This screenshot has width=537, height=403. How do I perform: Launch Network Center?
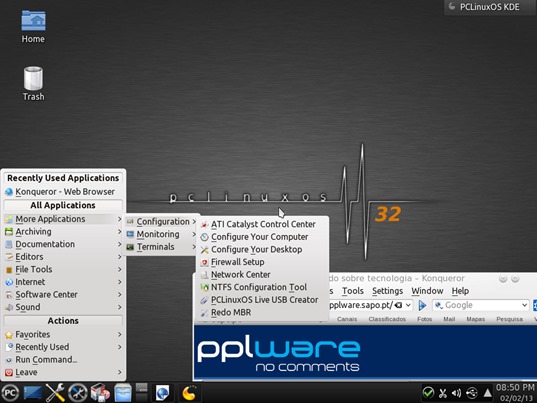263,275
